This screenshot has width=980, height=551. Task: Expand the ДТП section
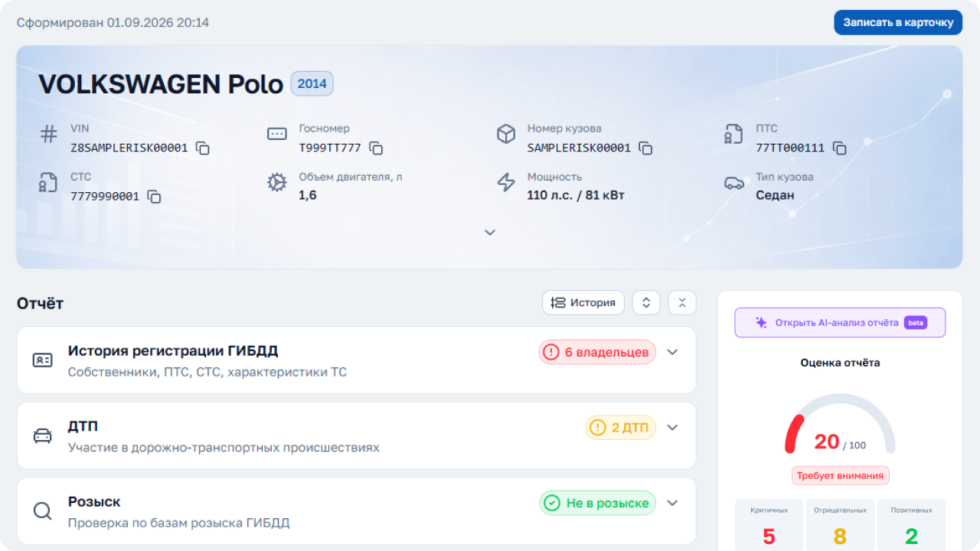point(672,427)
